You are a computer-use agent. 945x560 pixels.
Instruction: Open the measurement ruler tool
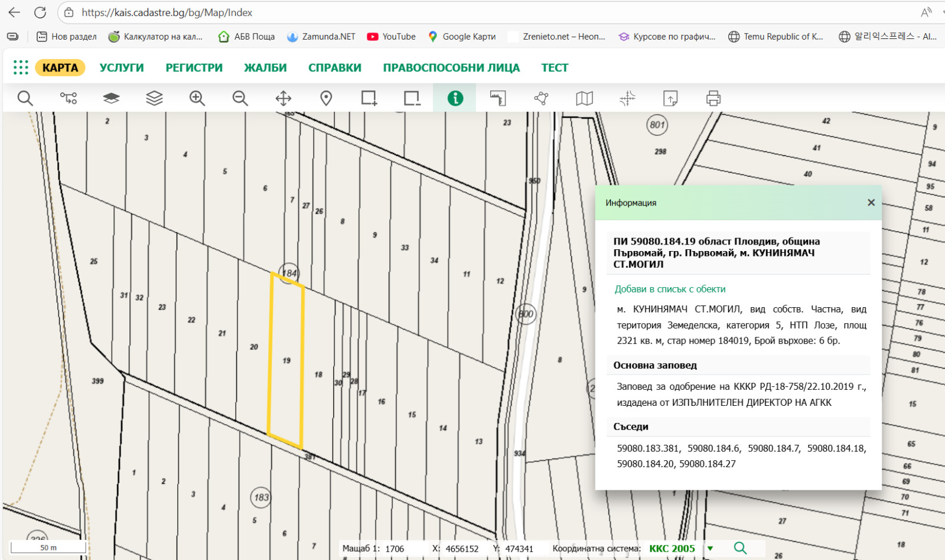tap(497, 98)
